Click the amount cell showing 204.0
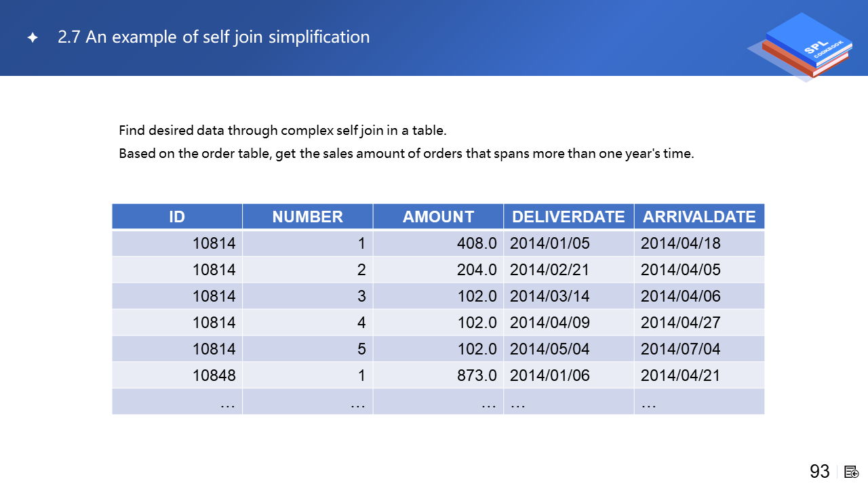868x488 pixels. coord(438,270)
